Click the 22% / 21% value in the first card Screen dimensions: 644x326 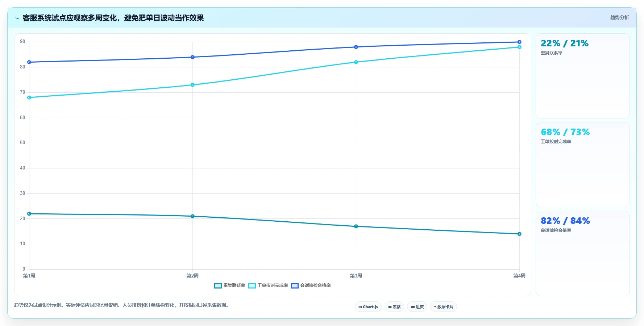[565, 43]
